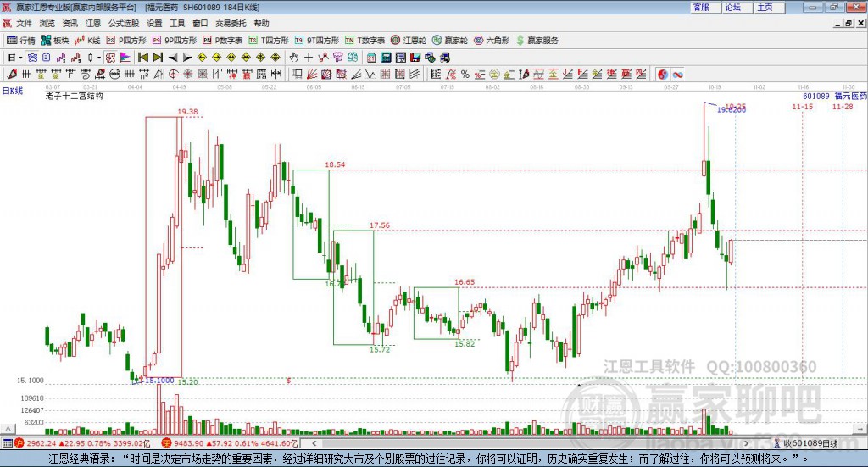Select the circled 1/n2 style icon
The width and height of the screenshot is (868, 467).
click(114, 74)
